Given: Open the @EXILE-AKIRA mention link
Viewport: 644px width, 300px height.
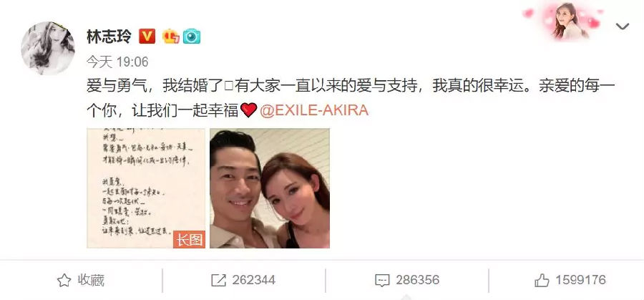Looking at the screenshot, I should (x=314, y=110).
